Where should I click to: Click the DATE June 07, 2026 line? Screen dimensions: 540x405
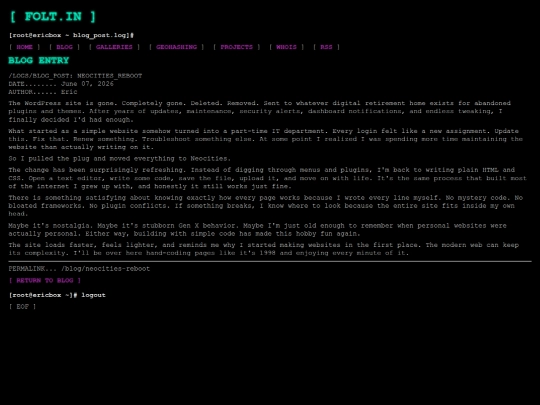(61, 84)
